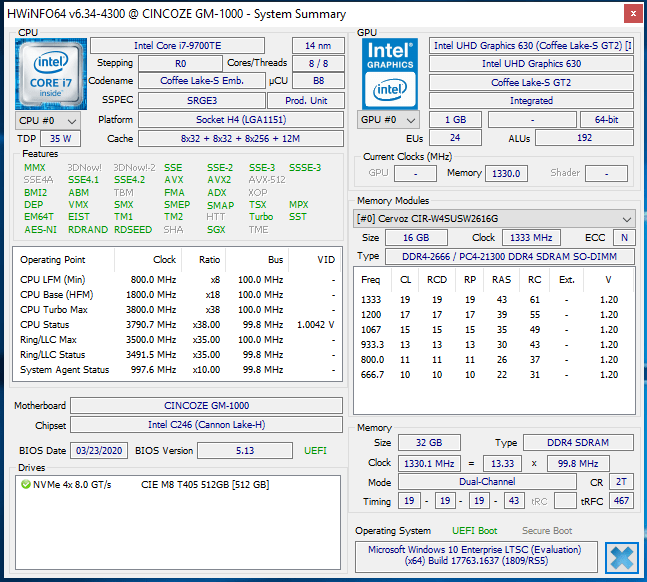Click the SSPEC SRGE3 field
Image resolution: width=647 pixels, height=582 pixels.
tap(202, 100)
